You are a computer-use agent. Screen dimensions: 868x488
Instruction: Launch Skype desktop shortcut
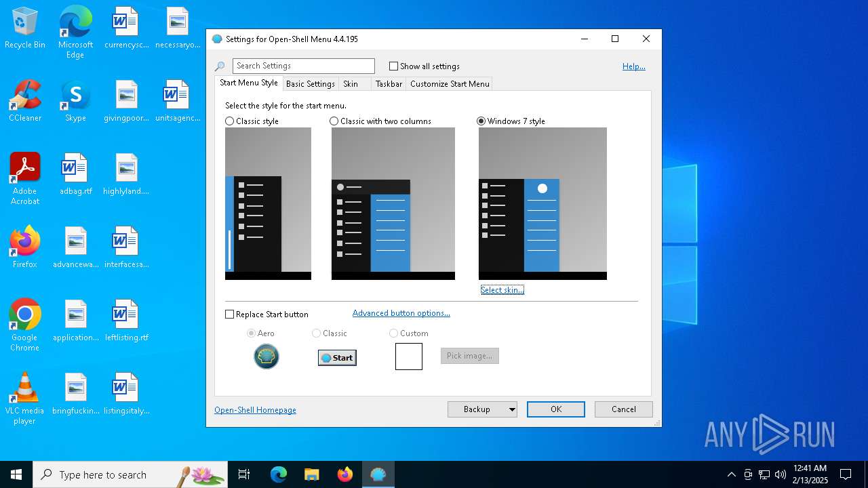75,102
